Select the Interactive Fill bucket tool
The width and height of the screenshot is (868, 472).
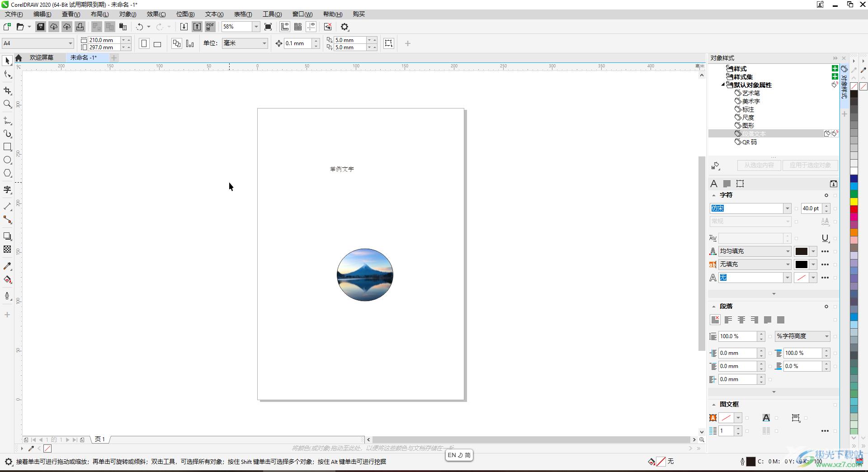pyautogui.click(x=7, y=279)
